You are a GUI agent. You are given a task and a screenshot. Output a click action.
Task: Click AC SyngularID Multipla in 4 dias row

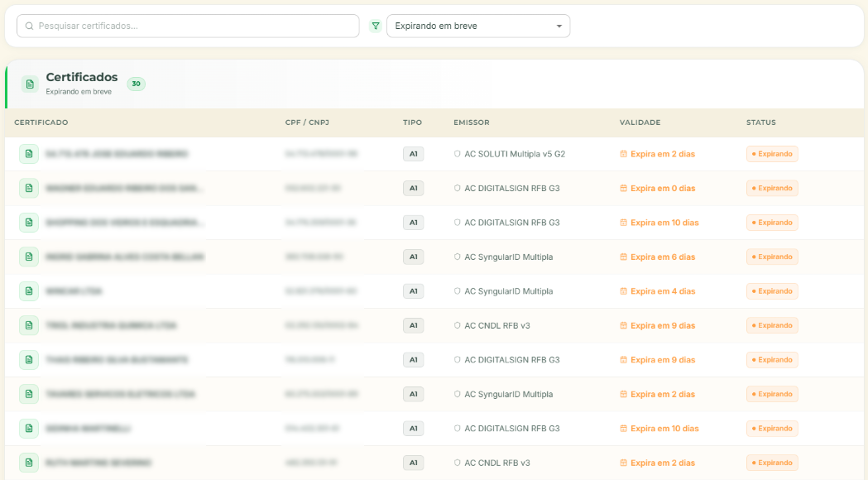pos(509,291)
